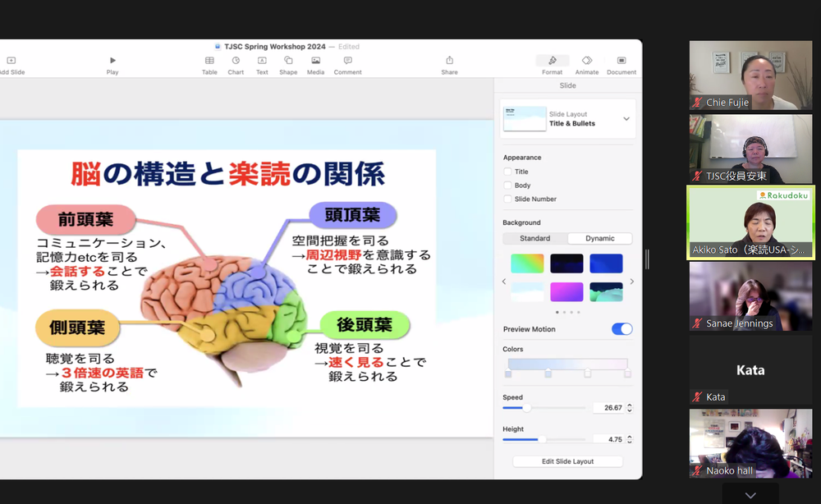Click the Speed stepper arrows
The image size is (821, 504).
(630, 408)
